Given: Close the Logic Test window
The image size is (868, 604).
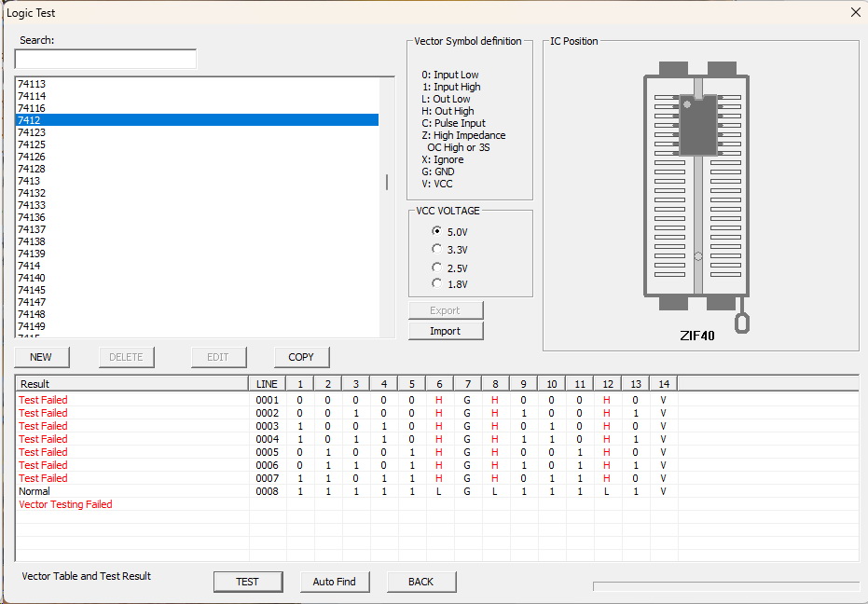Looking at the screenshot, I should pos(855,12).
